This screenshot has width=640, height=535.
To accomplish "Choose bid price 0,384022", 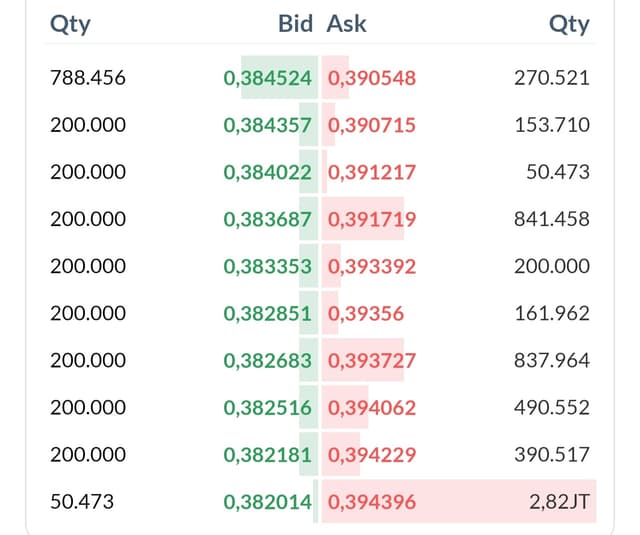I will tap(268, 172).
